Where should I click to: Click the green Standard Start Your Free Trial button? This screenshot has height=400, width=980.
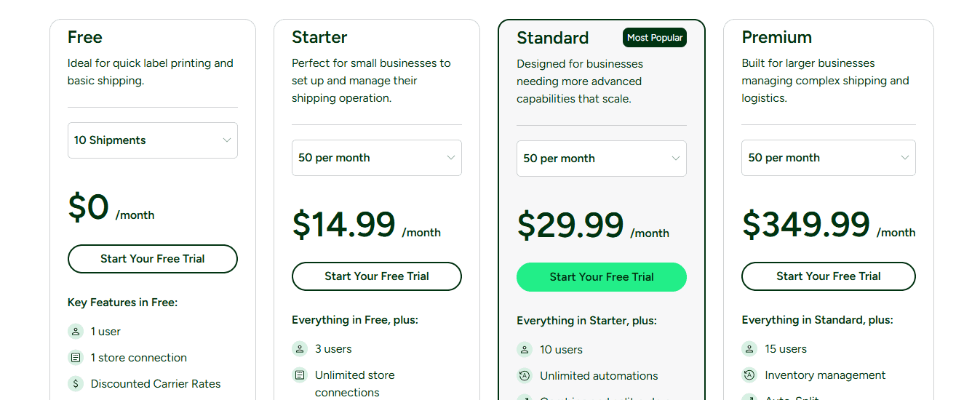(x=602, y=277)
